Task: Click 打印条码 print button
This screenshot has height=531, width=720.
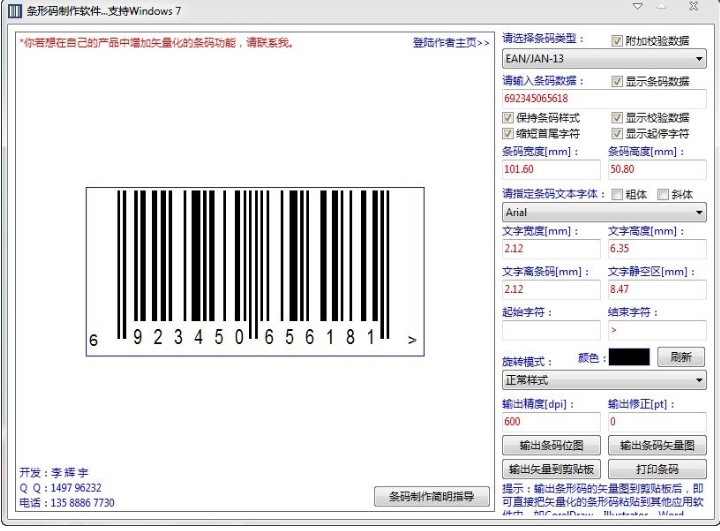Action: (657, 469)
